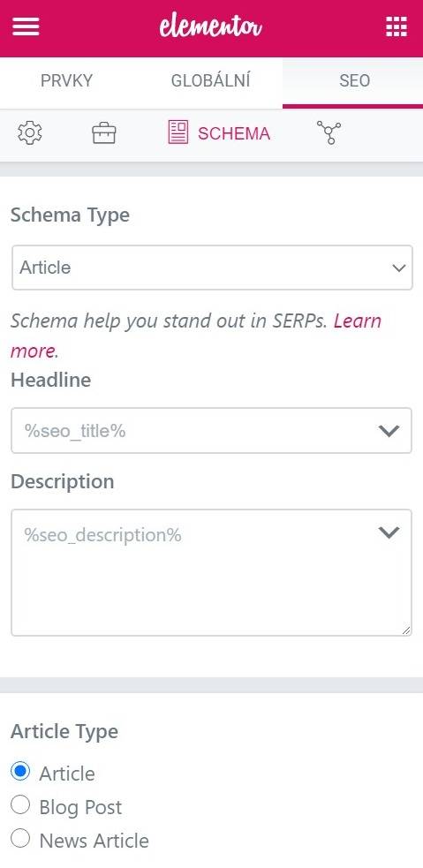Screen dimensions: 423x868
Task: Select the News Article radio button
Action: pyautogui.click(x=20, y=839)
